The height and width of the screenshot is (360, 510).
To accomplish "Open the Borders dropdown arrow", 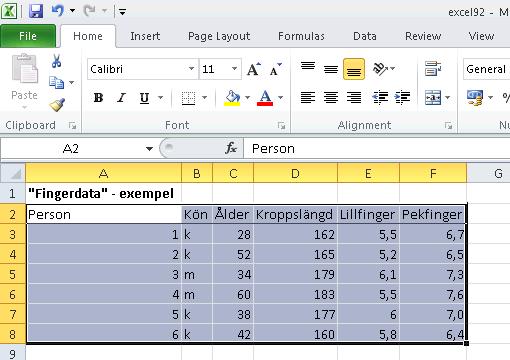I will click(204, 98).
